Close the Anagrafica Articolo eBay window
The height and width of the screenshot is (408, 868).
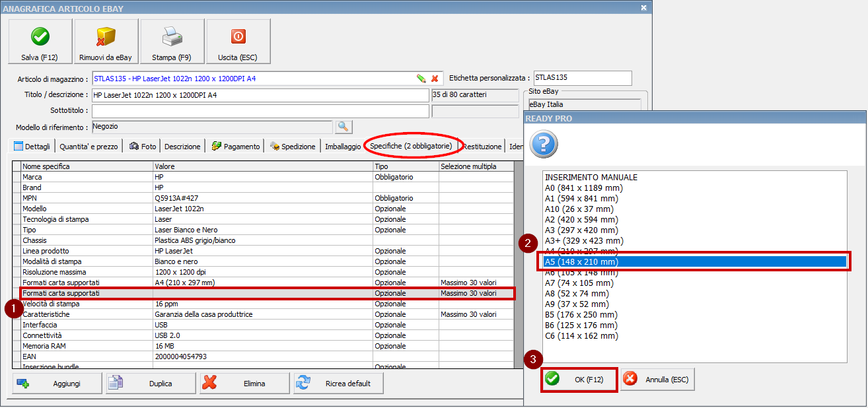[644, 8]
